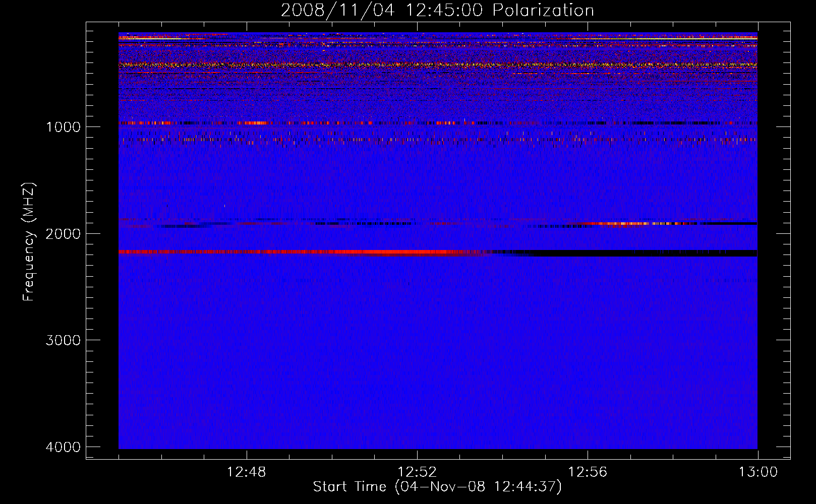
Task: Click the 2000 frequency tick label
Action: point(63,233)
